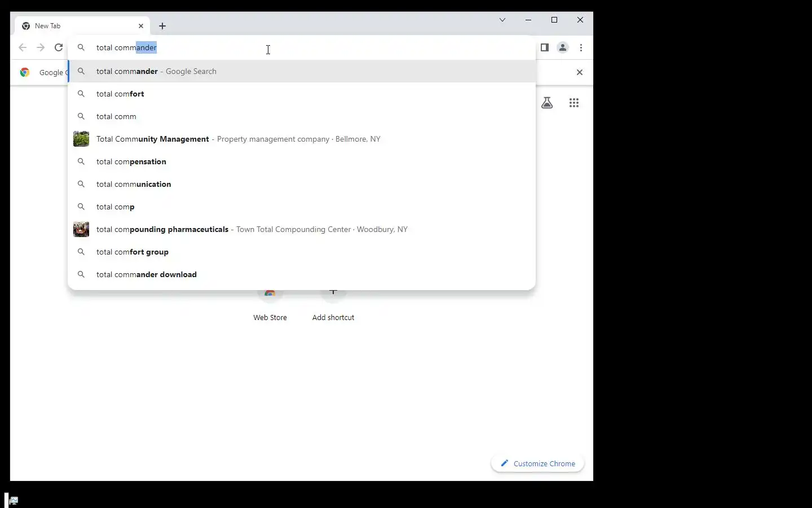Viewport: 812px width, 508px height.
Task: Choose the 'total comm' suggestion
Action: [302, 116]
